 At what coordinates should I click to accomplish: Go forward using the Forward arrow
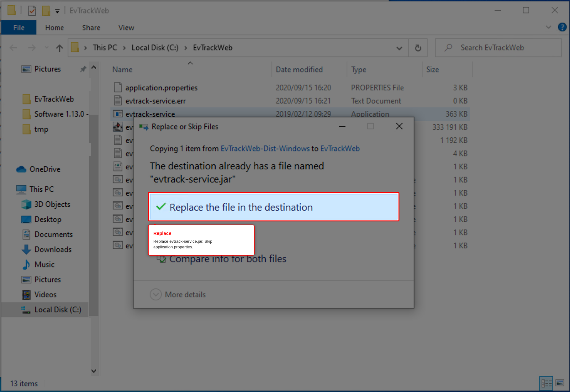[32, 48]
